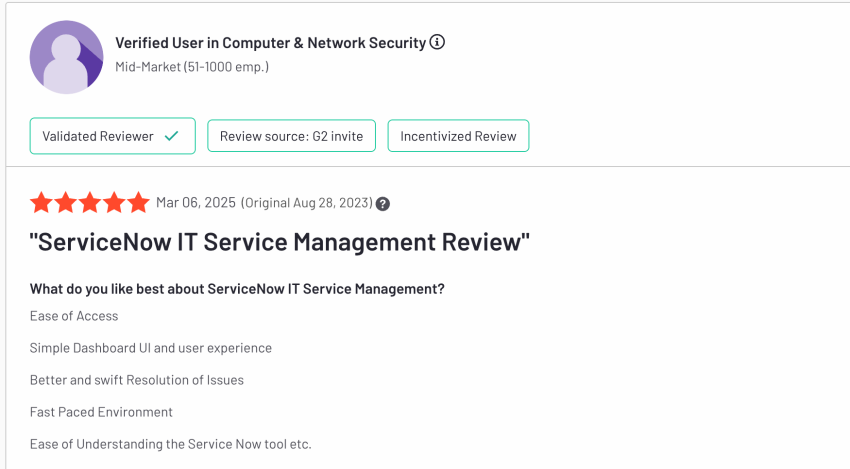The width and height of the screenshot is (850, 469).
Task: Click the info icon beside Computer & Network Security
Action: pos(437,42)
